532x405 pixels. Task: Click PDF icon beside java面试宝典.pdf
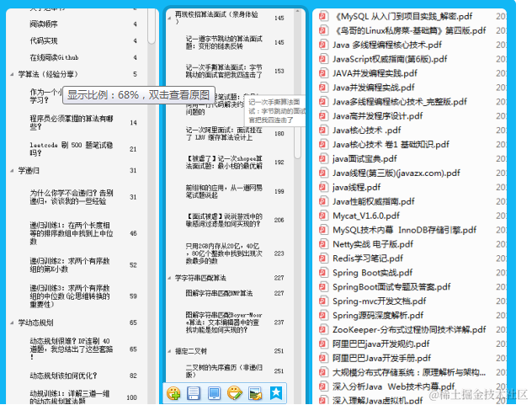[323, 159]
